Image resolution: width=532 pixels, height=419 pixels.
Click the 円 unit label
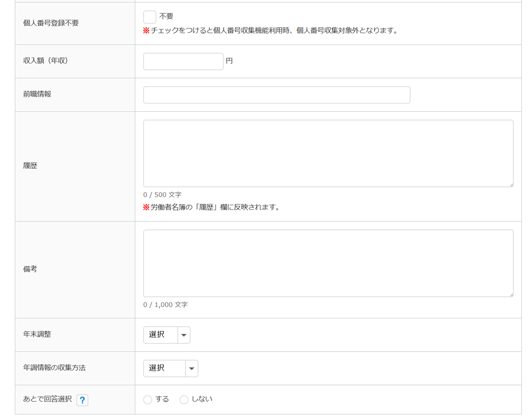[229, 61]
